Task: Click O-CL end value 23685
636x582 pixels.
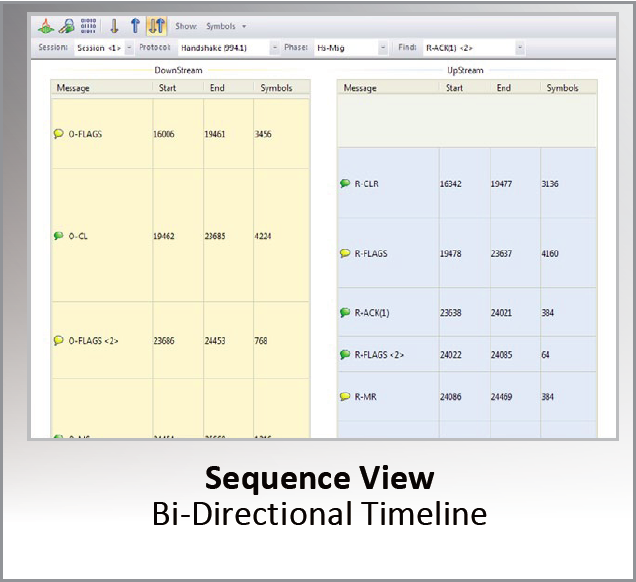Action: pyautogui.click(x=215, y=236)
